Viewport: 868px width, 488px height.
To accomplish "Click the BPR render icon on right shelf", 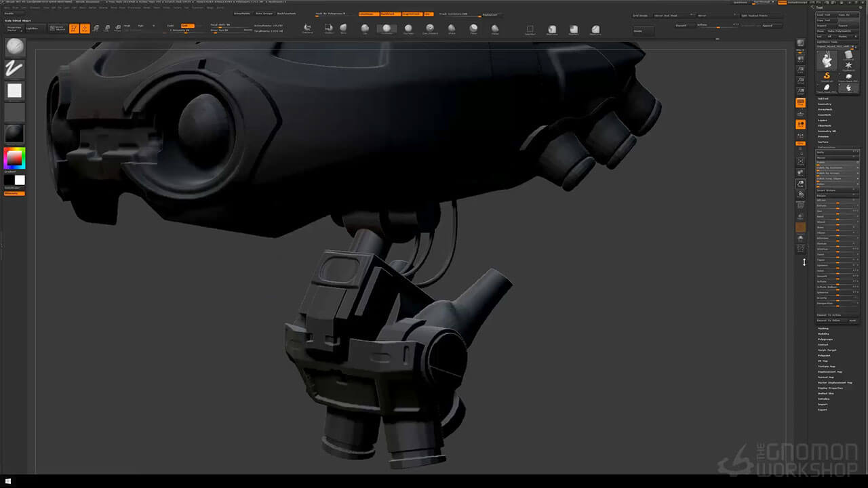I will pos(800,44).
